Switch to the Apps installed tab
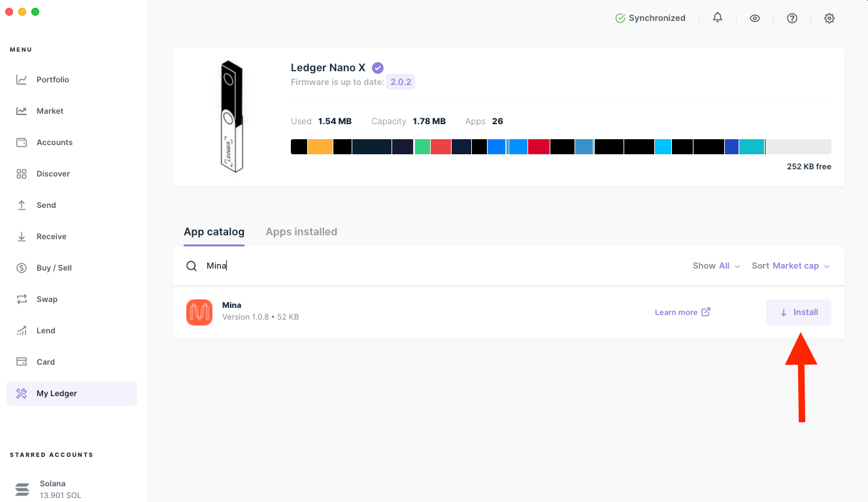868x502 pixels. 301,232
